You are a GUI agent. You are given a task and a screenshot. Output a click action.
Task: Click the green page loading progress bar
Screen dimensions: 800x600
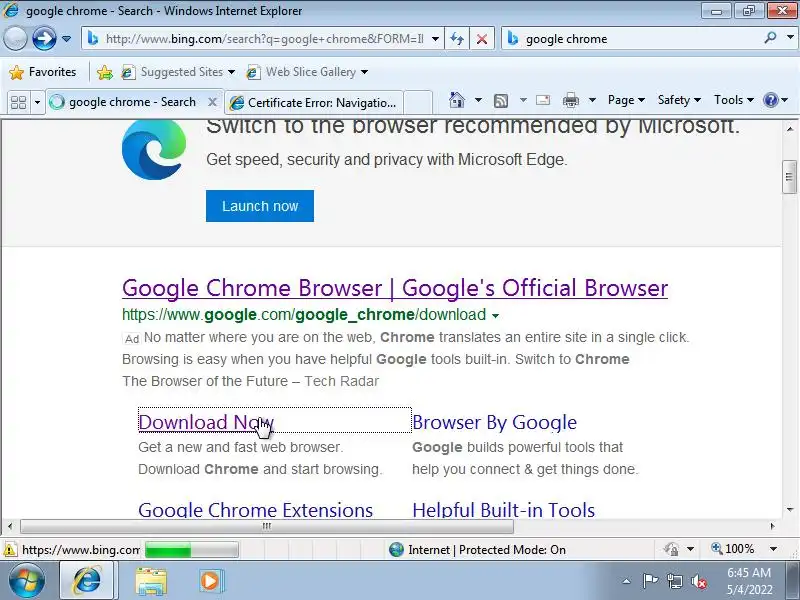click(x=192, y=550)
